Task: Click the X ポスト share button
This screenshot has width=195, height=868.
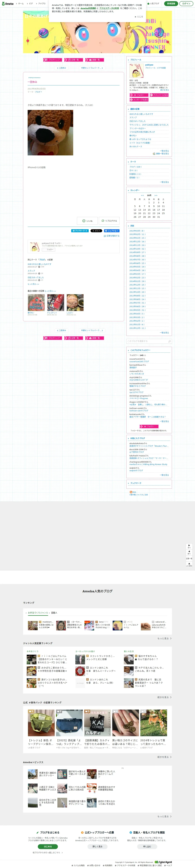Action: (x=96, y=231)
